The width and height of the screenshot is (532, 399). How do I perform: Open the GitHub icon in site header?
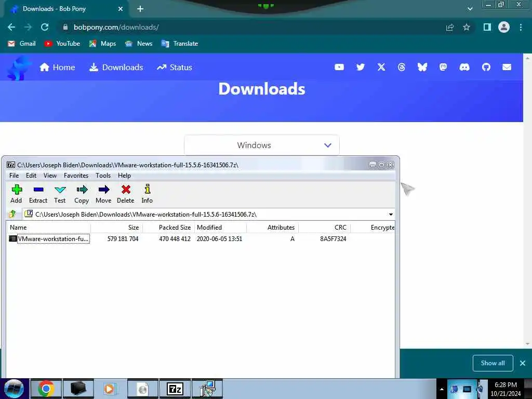tap(486, 67)
